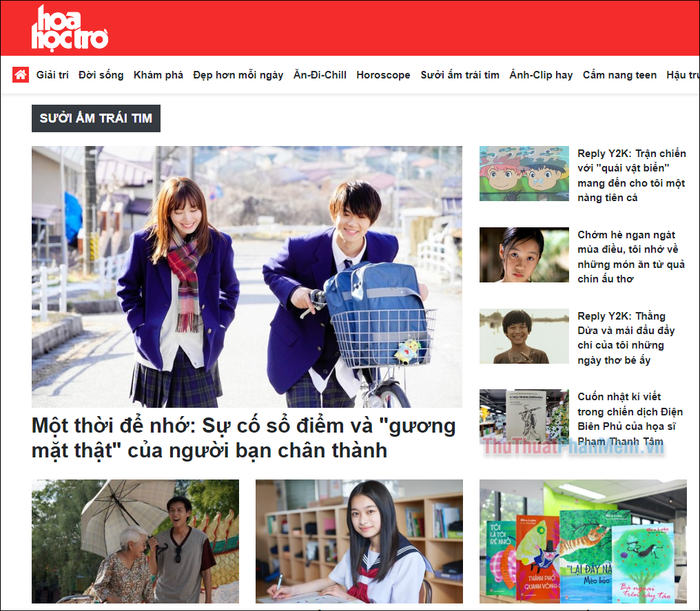The width and height of the screenshot is (700, 611).
Task: Select Sưởi ấm trái tim nav item
Action: click(460, 75)
